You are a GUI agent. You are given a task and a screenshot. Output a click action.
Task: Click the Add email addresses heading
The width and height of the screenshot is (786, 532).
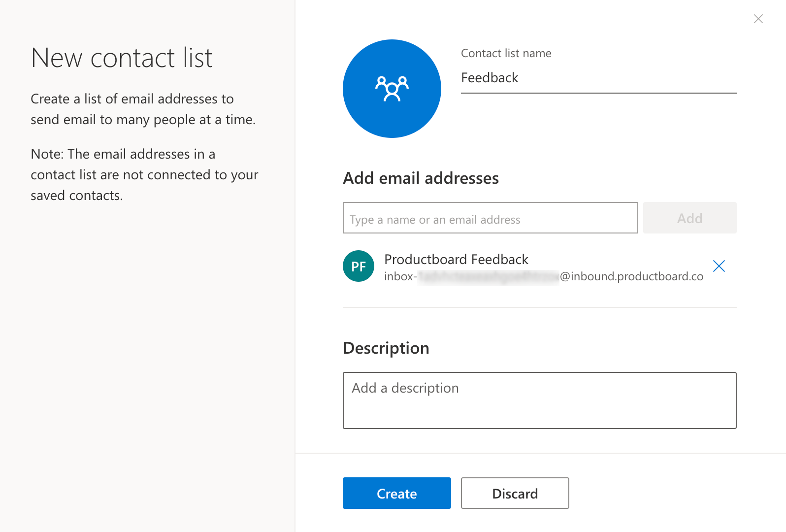[421, 178]
